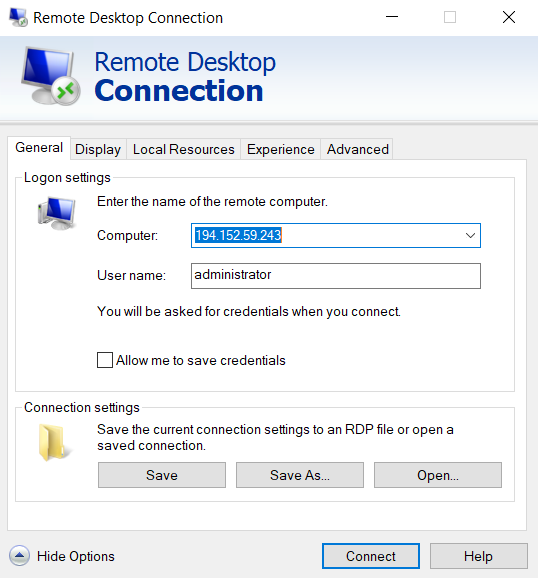Click the Remote Desktop title bar icon
538x578 pixels.
[x=18, y=17]
